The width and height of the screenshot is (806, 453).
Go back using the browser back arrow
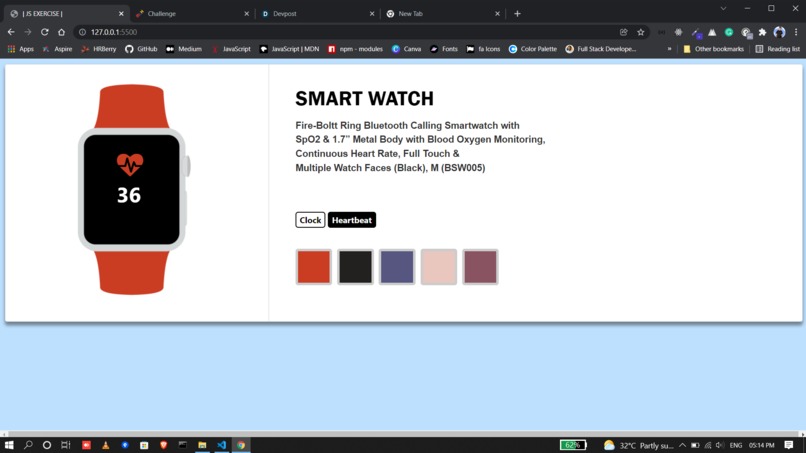pos(11,32)
